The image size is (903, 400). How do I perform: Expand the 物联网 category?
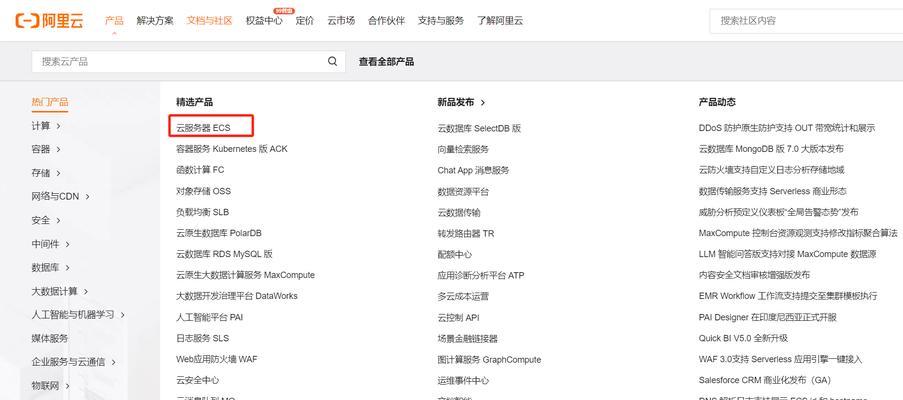(x=51, y=386)
